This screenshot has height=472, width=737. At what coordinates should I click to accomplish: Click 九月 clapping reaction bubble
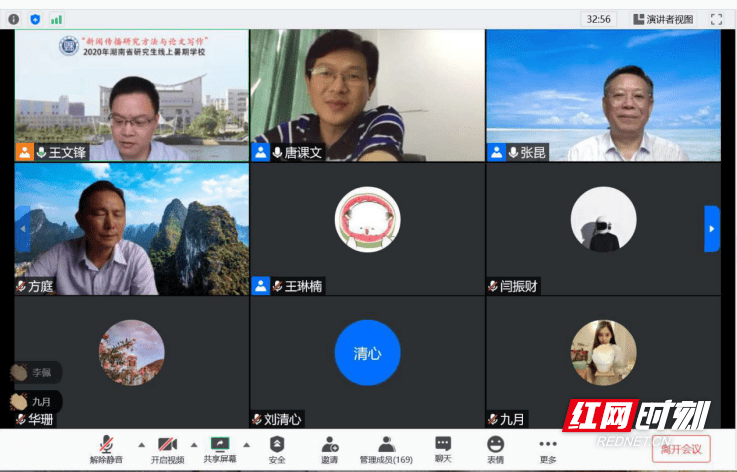[36, 402]
